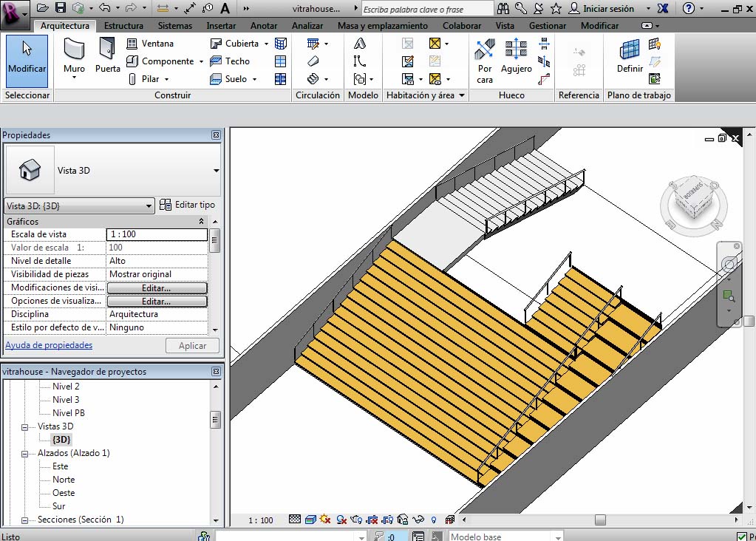Click the view's horizontal scrollbar thumb

600,520
